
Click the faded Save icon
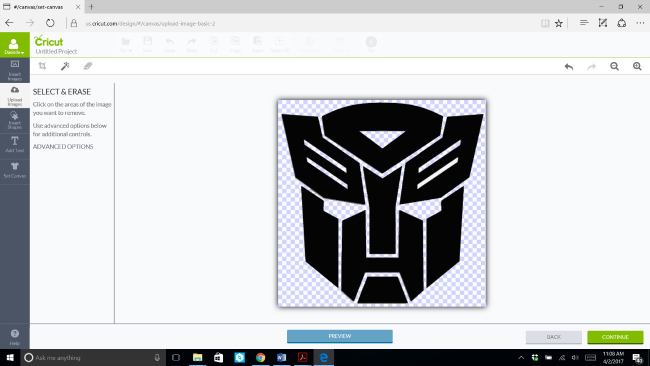pos(148,45)
